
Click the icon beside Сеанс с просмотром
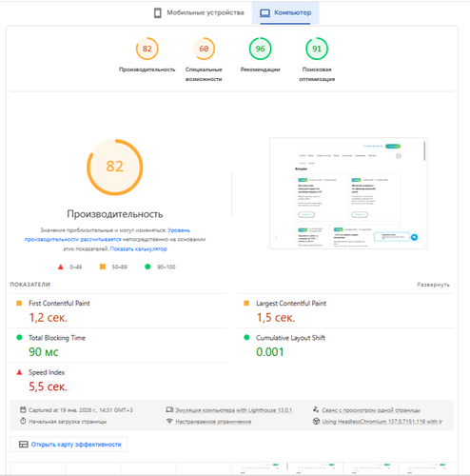coord(316,409)
